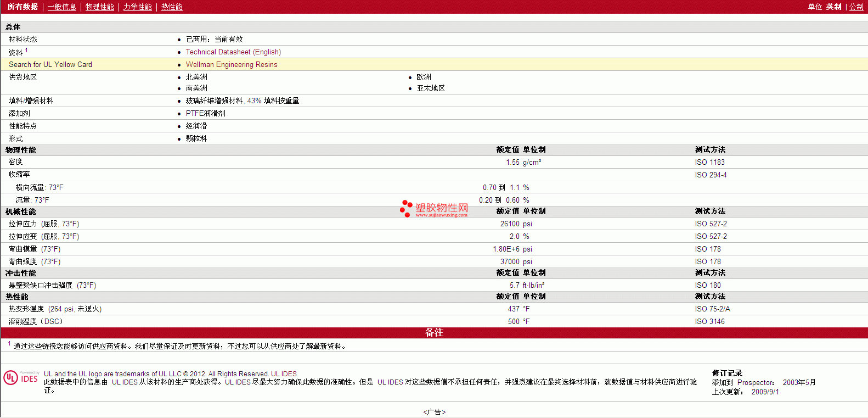
Task: Switch units to 公制
Action: click(856, 7)
